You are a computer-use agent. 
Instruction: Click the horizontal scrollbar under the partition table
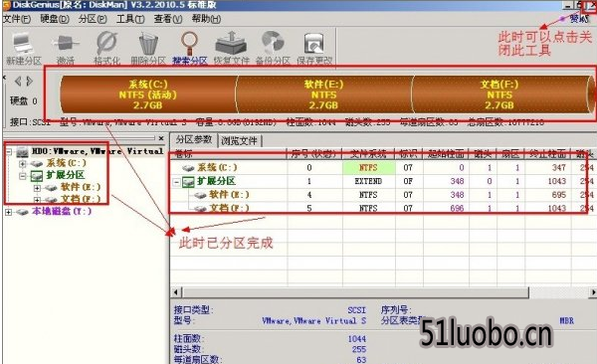pyautogui.click(x=383, y=292)
